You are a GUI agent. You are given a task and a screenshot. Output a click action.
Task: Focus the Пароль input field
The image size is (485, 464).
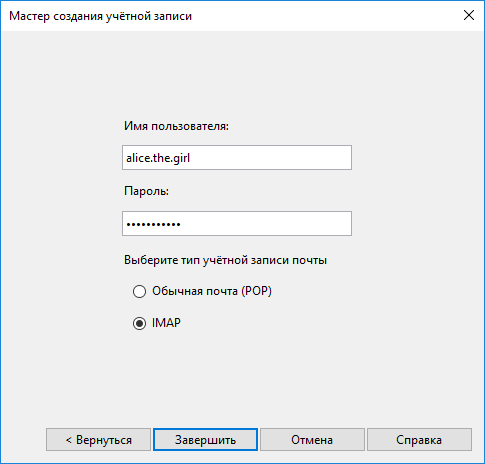237,223
